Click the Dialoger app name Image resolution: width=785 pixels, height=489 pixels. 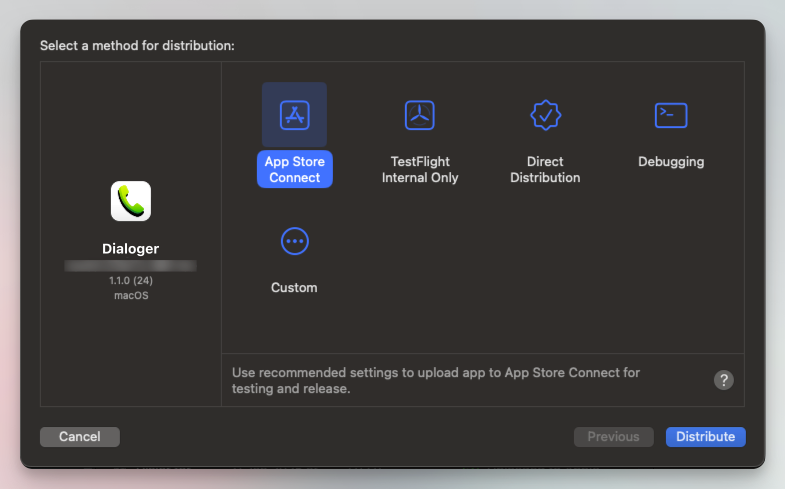tap(131, 249)
